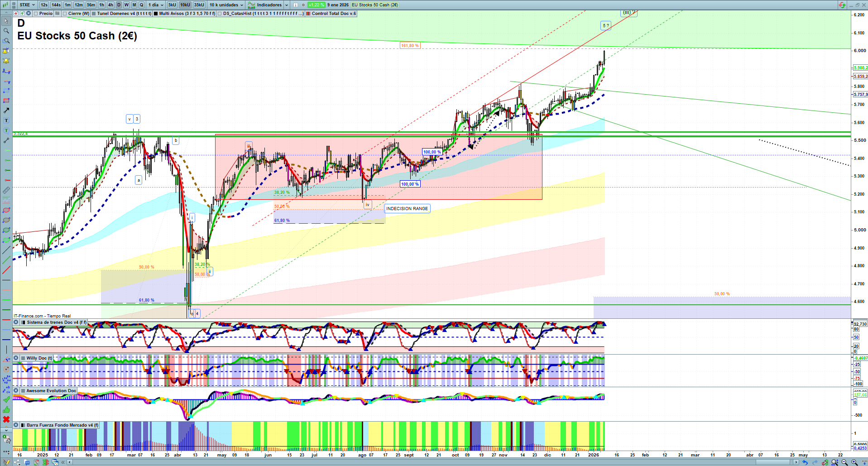Screen dimensions: 868x466
Task: Click the share icon in bottom toolbar
Action: pos(17,462)
